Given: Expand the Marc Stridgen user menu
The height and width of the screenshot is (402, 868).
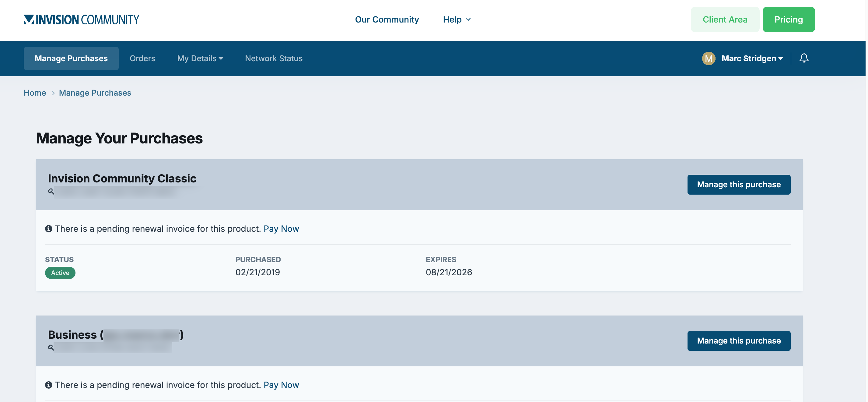Looking at the screenshot, I should pyautogui.click(x=752, y=58).
